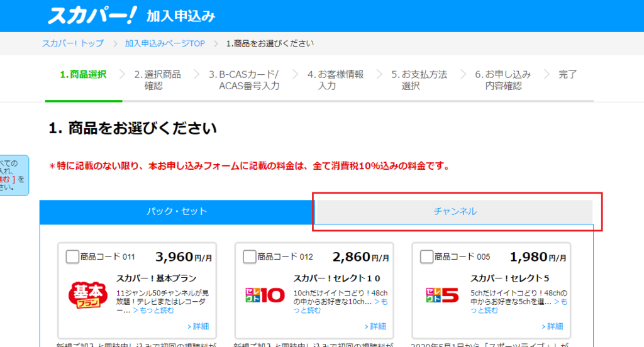Screen dimensions: 644x347
Task: Expand もっと読む for セレクト10
Action: [340, 306]
